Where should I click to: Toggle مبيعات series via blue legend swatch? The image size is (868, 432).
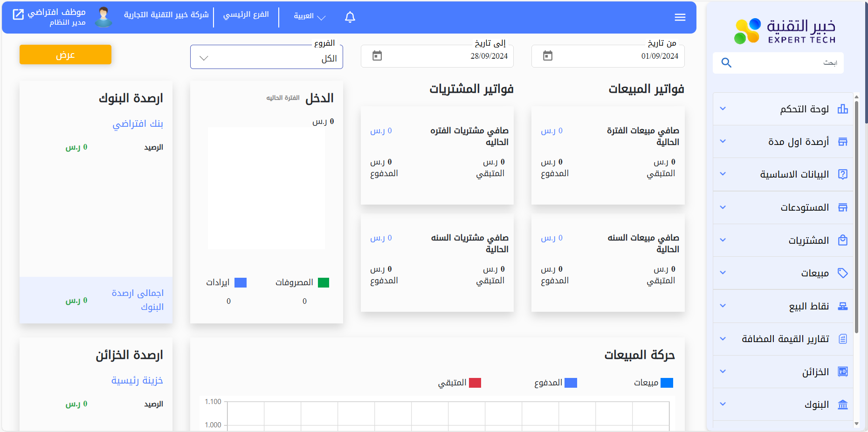click(x=667, y=383)
